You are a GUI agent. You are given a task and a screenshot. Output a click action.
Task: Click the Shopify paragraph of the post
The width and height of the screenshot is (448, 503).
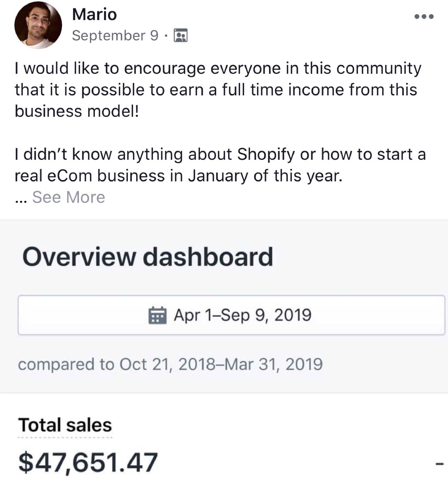pyautogui.click(x=220, y=165)
